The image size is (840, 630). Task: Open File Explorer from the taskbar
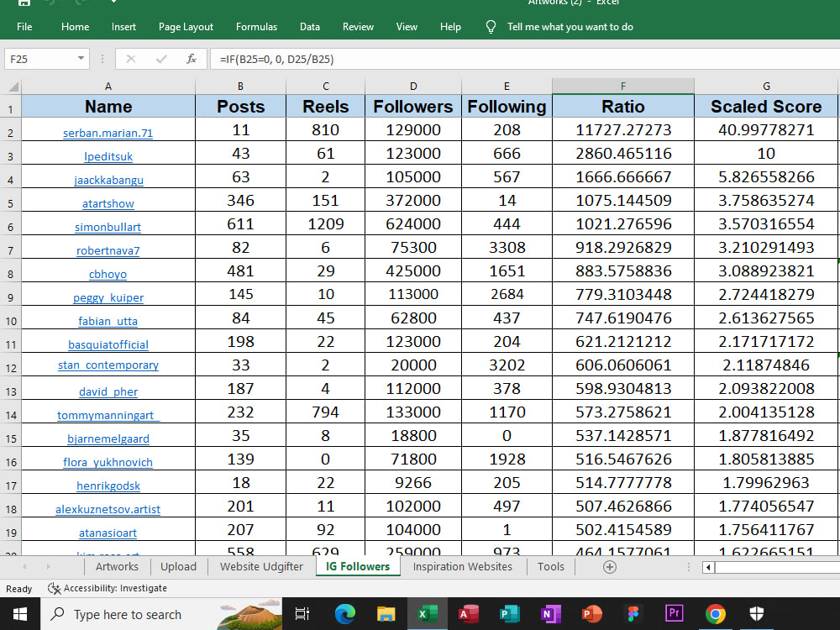tap(386, 614)
